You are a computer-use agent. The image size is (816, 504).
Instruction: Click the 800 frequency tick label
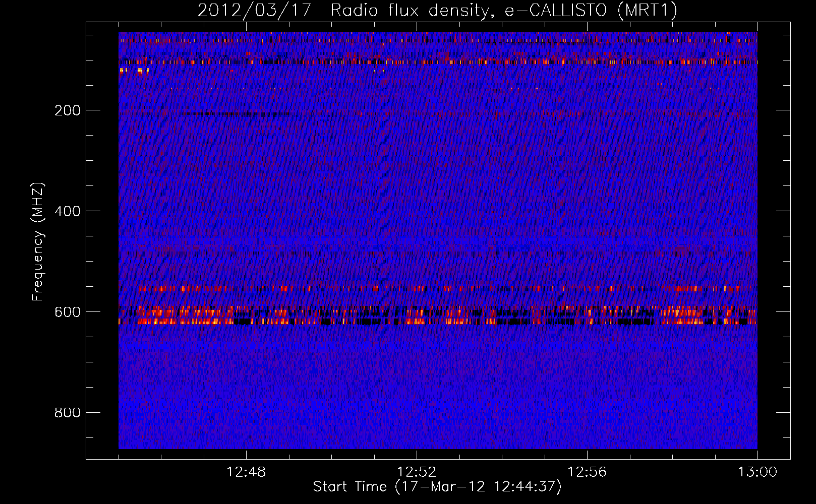pos(68,413)
